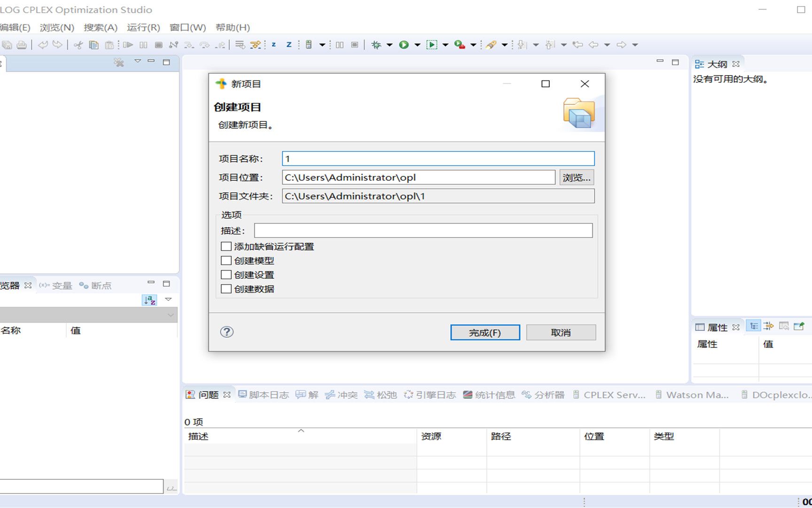Open the 运行(R) menu
This screenshot has width=812, height=508.
click(143, 27)
